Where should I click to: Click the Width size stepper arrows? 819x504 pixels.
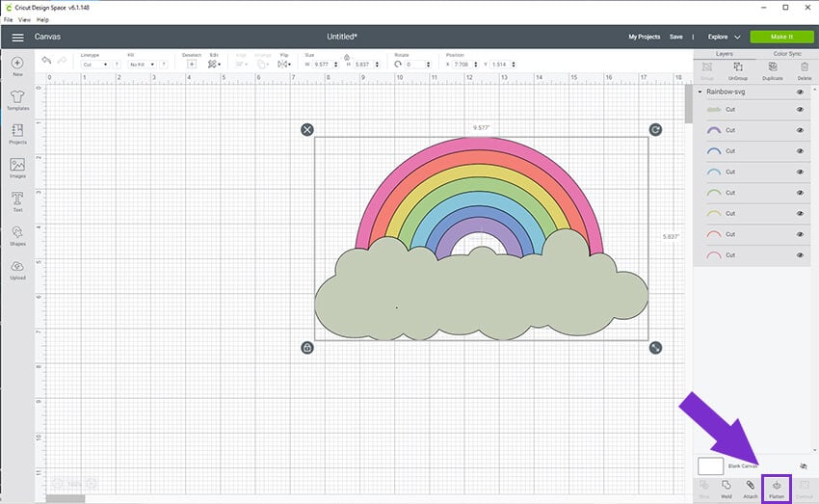[336, 65]
